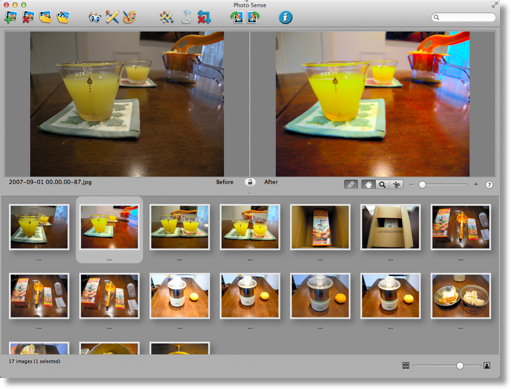Click the Before label
The width and height of the screenshot is (511, 389).
(224, 182)
